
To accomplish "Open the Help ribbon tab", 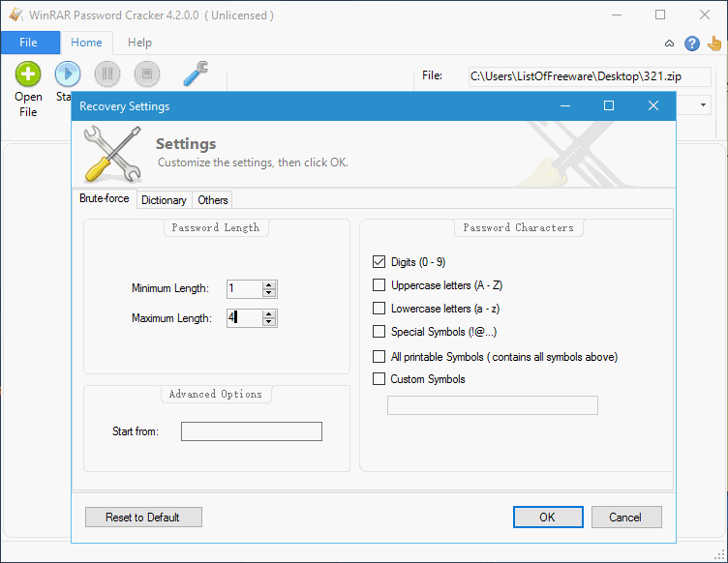I will click(x=139, y=43).
